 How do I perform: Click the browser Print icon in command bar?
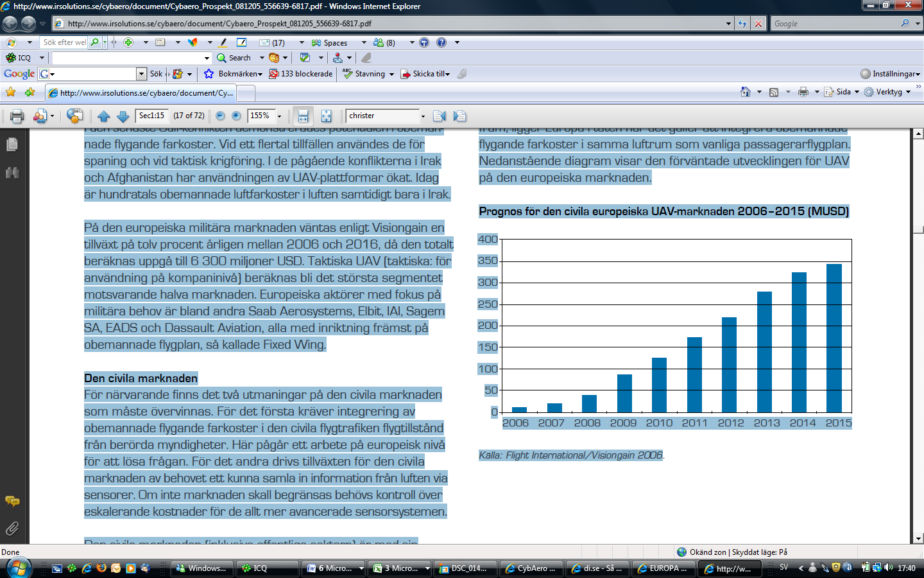click(803, 92)
